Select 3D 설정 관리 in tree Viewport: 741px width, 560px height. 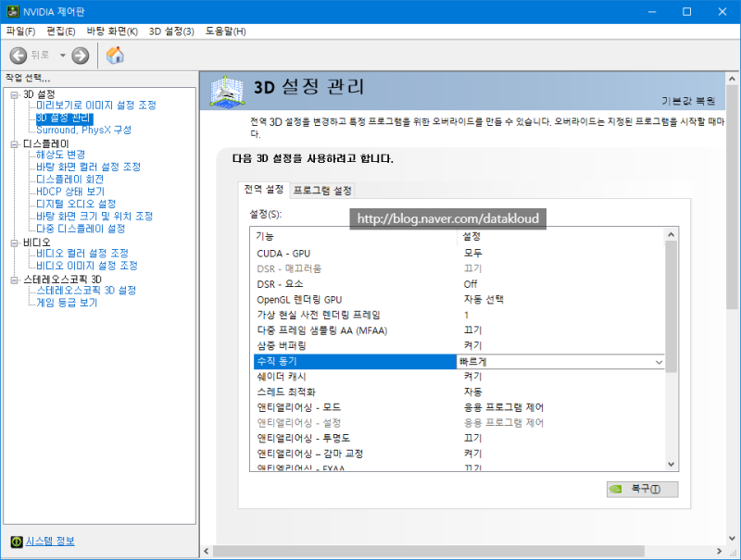point(64,118)
